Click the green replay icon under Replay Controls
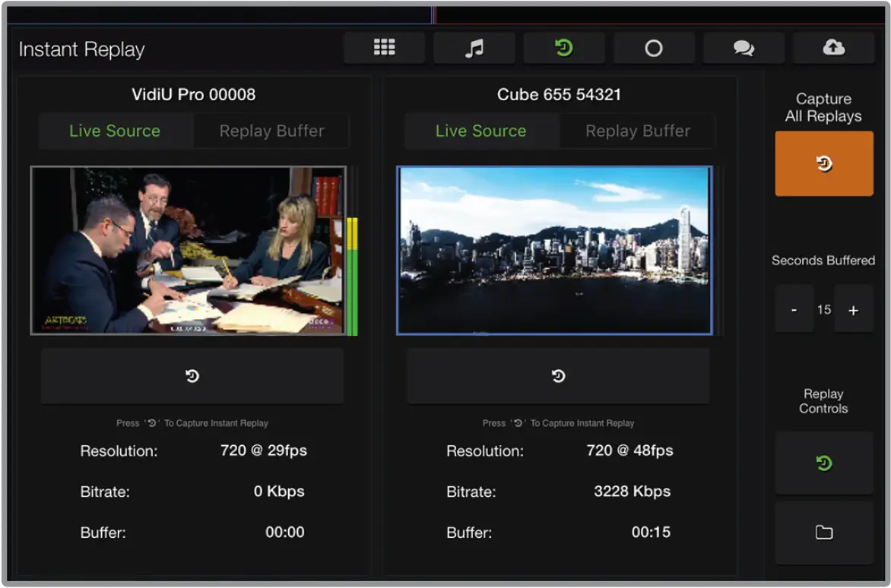The height and width of the screenshot is (588, 891). coord(824,463)
